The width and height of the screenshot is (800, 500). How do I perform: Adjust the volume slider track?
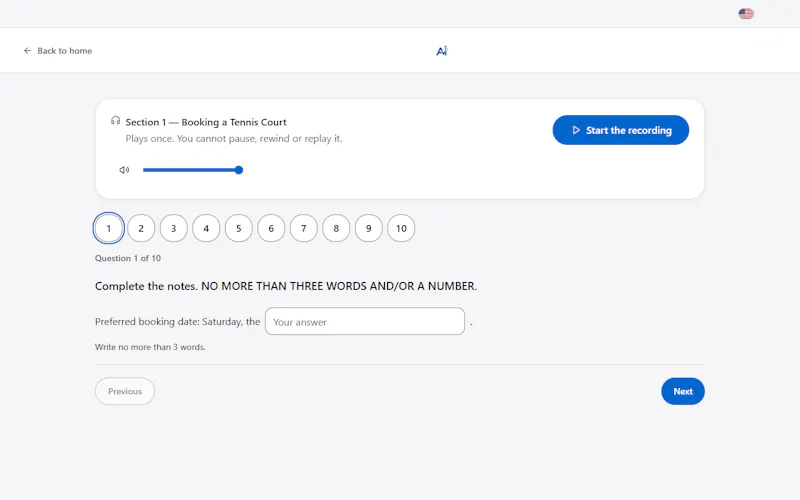(x=192, y=170)
